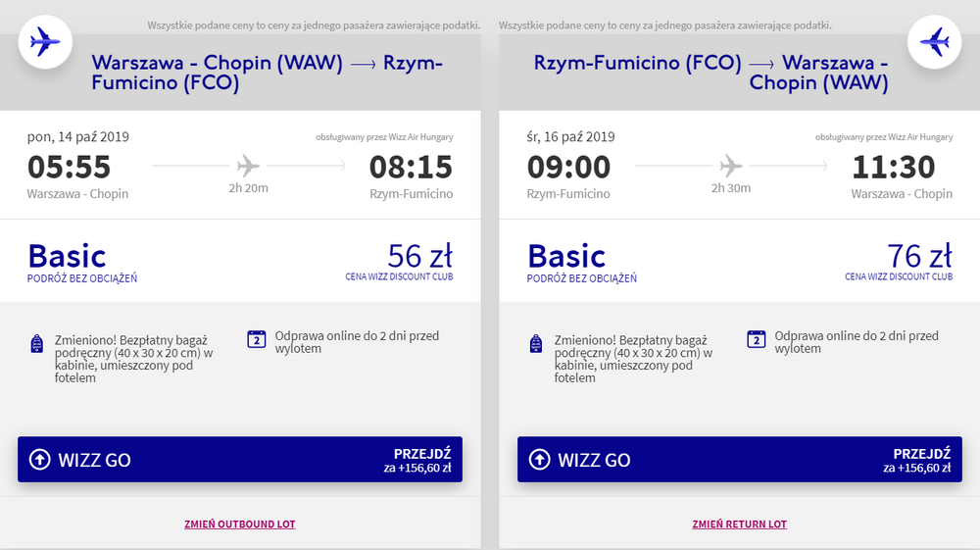Click the outbound flight airplane icon
Image resolution: width=980 pixels, height=550 pixels.
(x=45, y=42)
